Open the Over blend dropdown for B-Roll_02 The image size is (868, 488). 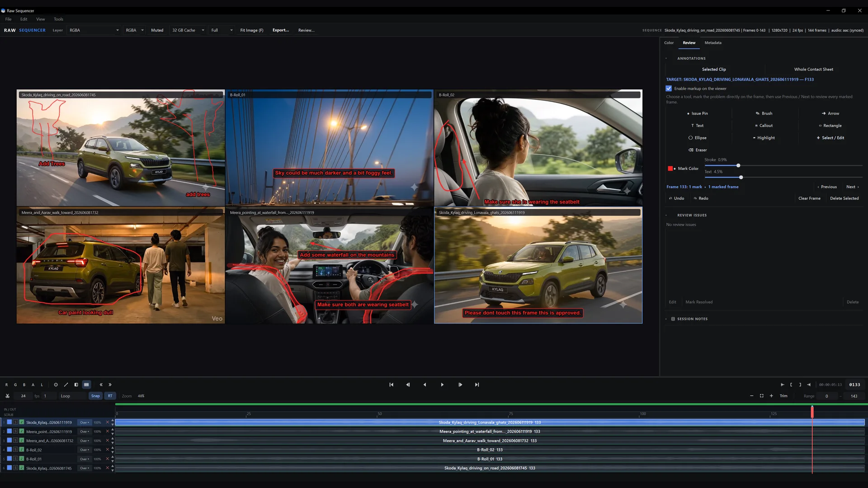[84, 450]
